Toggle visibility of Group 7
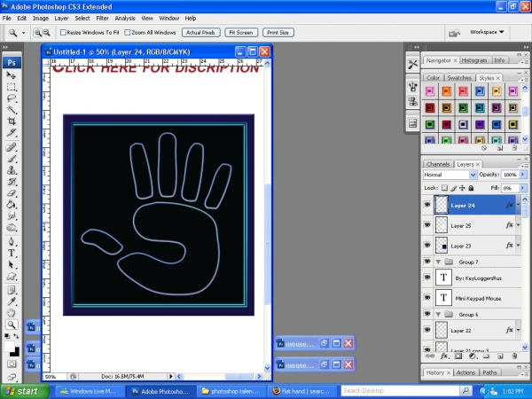Image resolution: width=532 pixels, height=399 pixels. pos(427,262)
